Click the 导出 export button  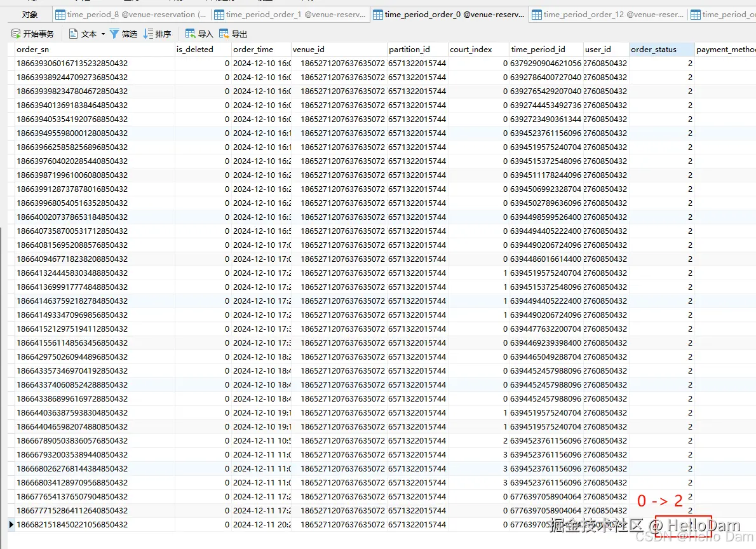233,34
